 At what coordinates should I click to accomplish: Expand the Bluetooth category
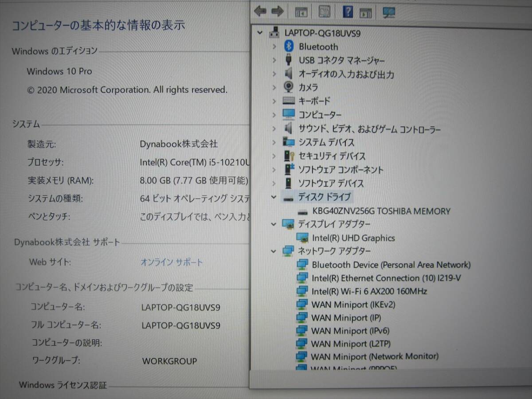point(274,46)
